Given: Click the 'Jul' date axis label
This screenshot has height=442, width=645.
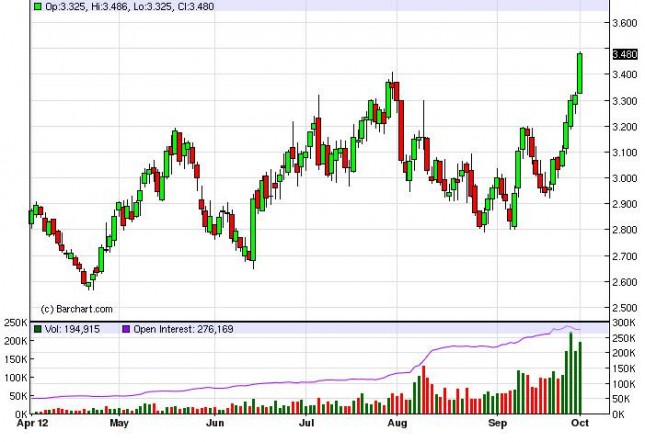Looking at the screenshot, I should 306,423.
